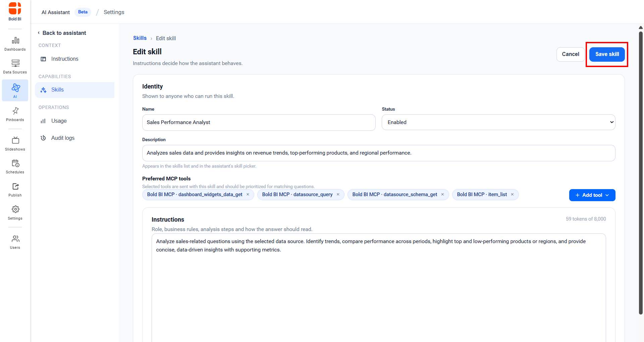The height and width of the screenshot is (342, 644).
Task: Click the 'Settings' breadcrumb in header
Action: 114,12
